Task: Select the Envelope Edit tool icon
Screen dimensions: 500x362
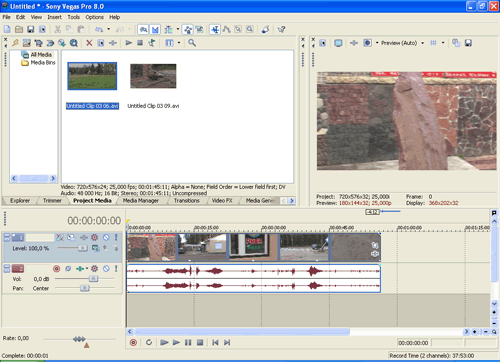Action: tap(227, 29)
